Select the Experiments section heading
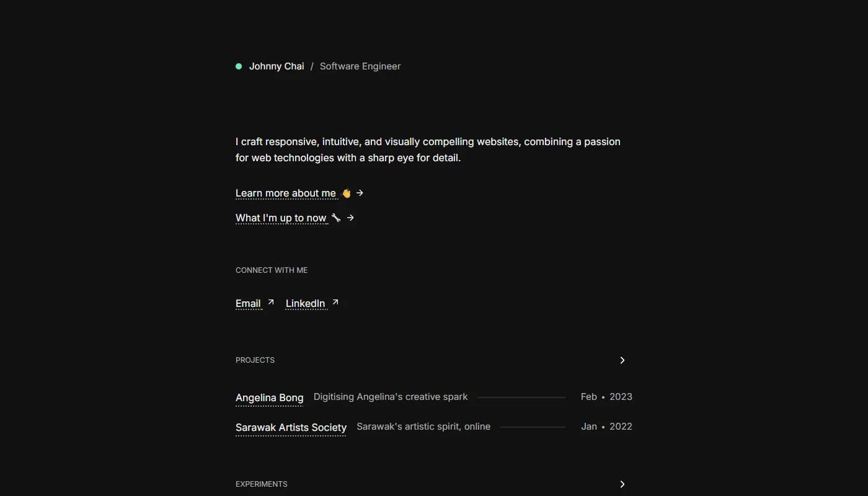Screen dimensions: 868x496 point(262,484)
